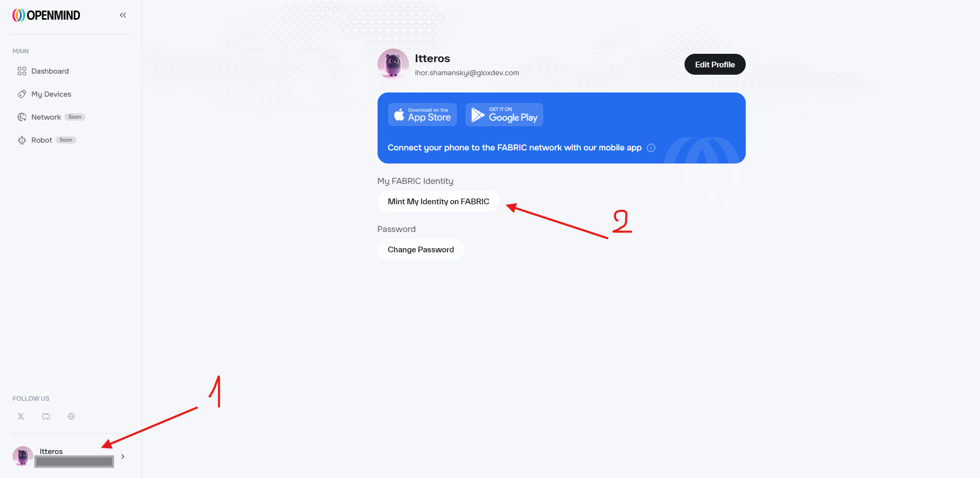The image size is (980, 478).
Task: Click Mint My Identity on FABRIC
Action: coord(438,201)
